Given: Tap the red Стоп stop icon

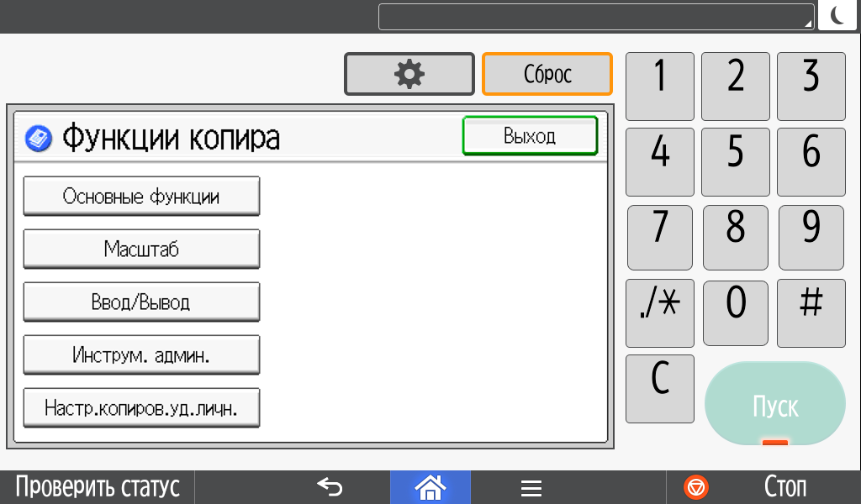Looking at the screenshot, I should pyautogui.click(x=695, y=487).
